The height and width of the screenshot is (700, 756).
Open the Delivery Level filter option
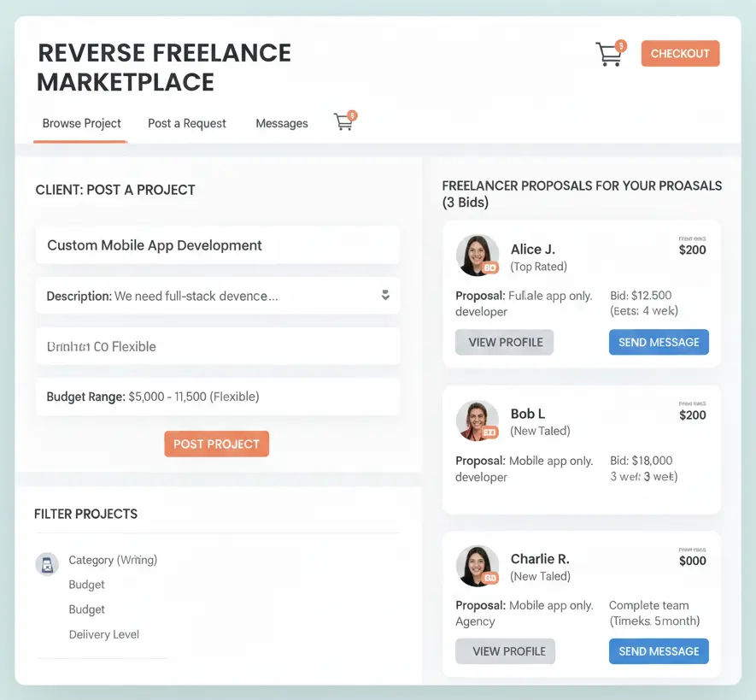coord(103,634)
